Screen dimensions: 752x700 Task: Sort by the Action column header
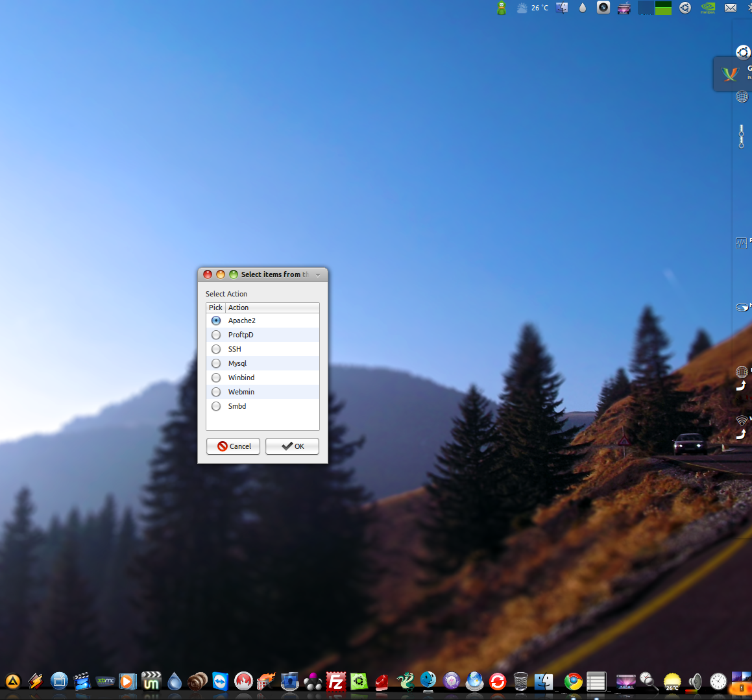pos(272,308)
